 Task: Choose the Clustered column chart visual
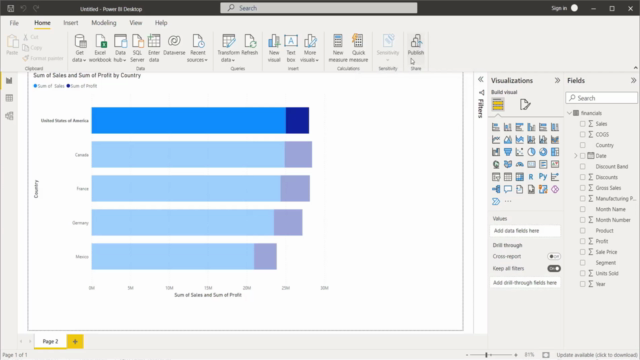[531, 127]
